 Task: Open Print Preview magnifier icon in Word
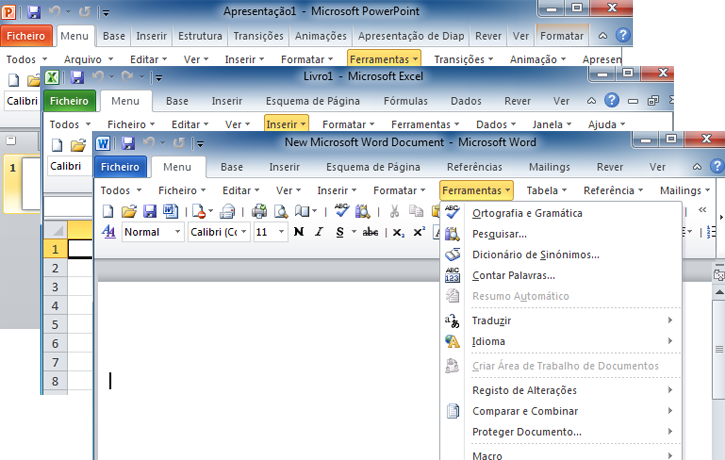tap(281, 212)
